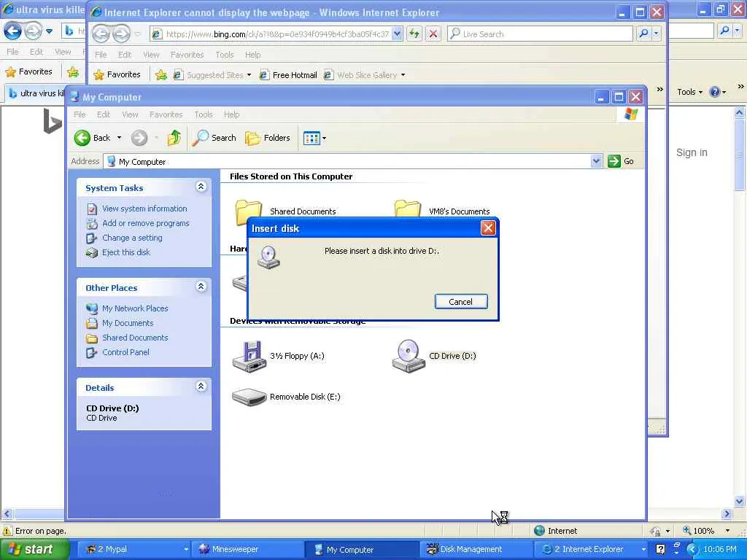Open Web Slice Gallery dropdown

403,75
